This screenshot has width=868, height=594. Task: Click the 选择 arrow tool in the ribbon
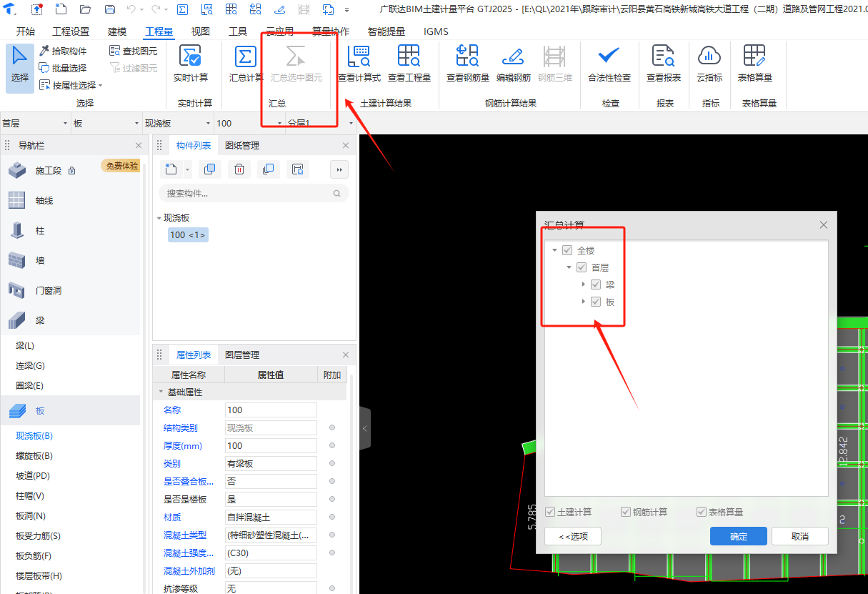20,69
